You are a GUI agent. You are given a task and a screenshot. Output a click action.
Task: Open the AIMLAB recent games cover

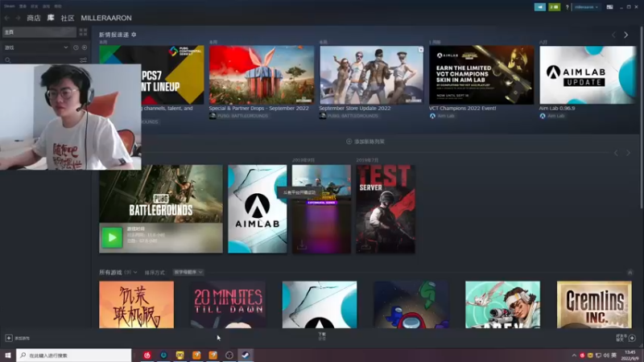coord(258,209)
